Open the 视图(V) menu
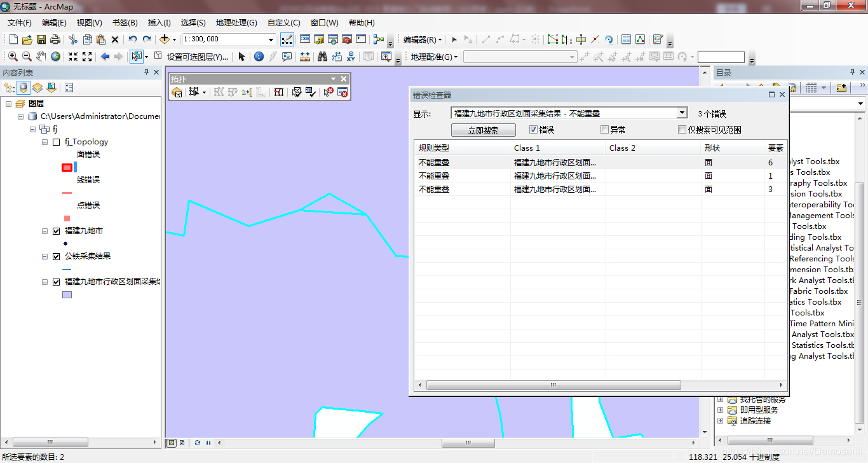The width and height of the screenshot is (868, 463). (x=89, y=22)
